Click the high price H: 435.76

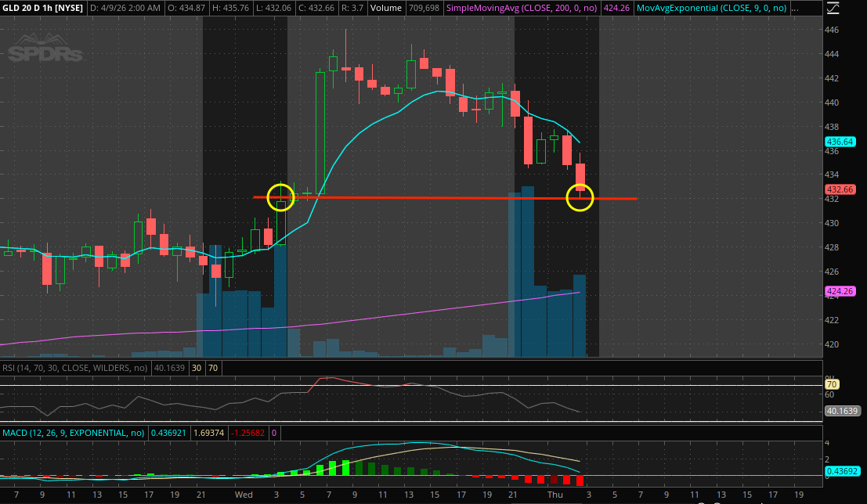point(230,8)
